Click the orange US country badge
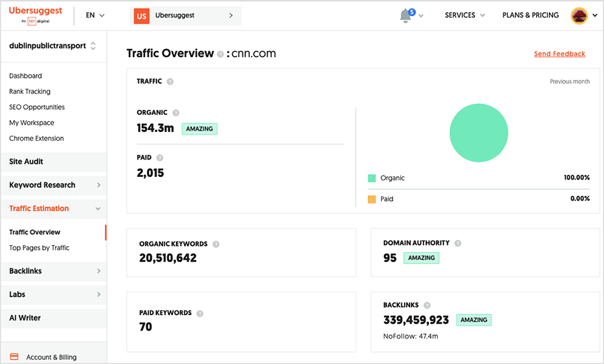This screenshot has width=604, height=364. [142, 16]
